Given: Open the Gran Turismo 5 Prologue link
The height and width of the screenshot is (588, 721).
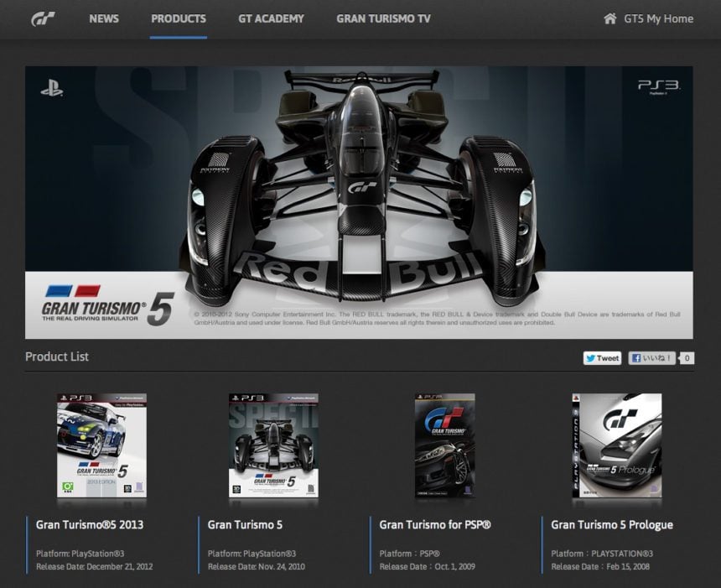Looking at the screenshot, I should tap(612, 524).
